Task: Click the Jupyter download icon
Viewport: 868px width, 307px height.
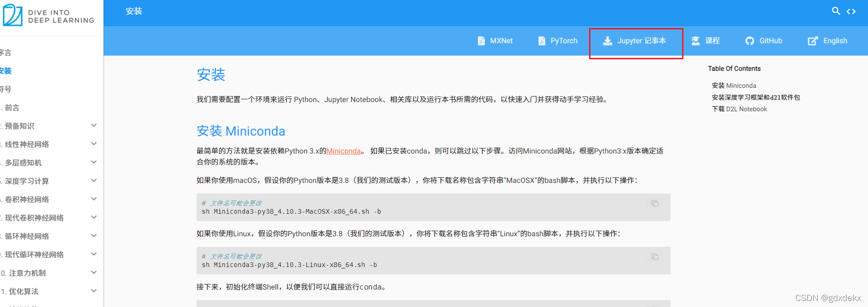Action: tap(608, 41)
